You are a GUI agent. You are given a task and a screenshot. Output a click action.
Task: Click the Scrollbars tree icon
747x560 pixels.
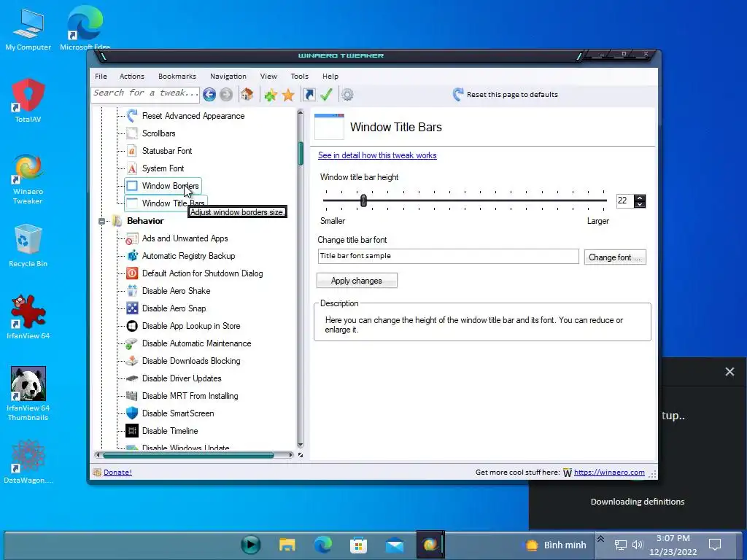click(132, 133)
